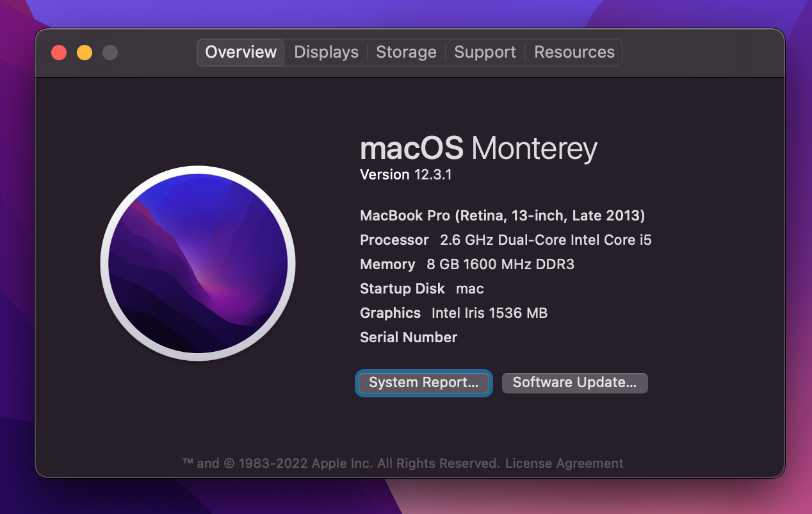Click the Version 12.3.1 text
Screen dimensions: 812x514
[x=406, y=174]
